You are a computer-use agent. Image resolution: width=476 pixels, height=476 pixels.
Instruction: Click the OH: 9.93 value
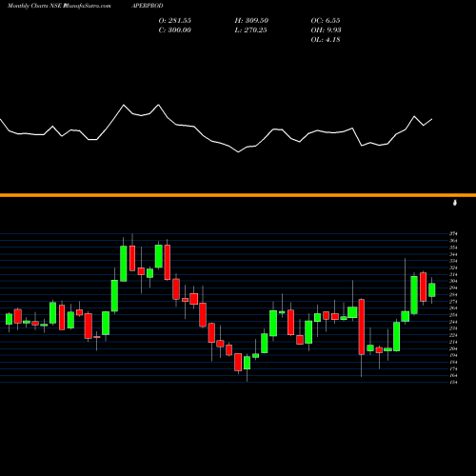[x=326, y=30]
